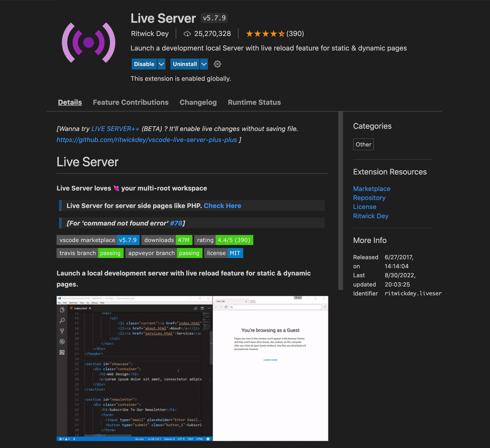Click the travis branch passing badge
490x448 pixels.
click(x=90, y=253)
